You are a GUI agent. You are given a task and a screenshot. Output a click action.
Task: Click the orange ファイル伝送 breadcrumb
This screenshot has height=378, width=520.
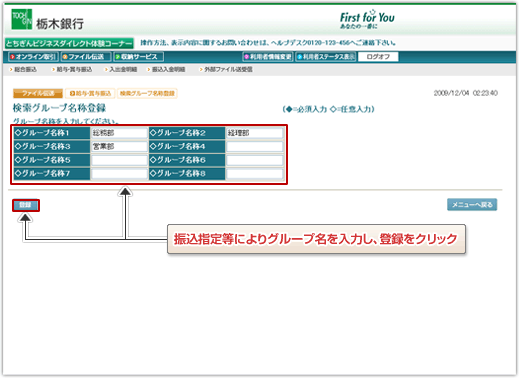38,93
